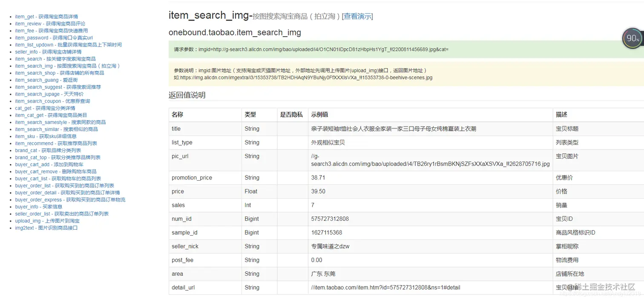This screenshot has width=644, height=300.
Task: Open the item_search_samestyle link
Action: point(60,122)
